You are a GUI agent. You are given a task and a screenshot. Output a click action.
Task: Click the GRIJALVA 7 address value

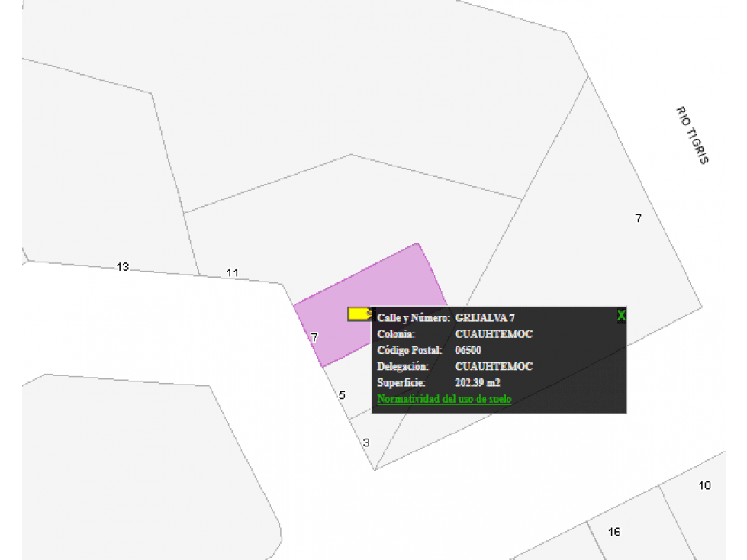(x=485, y=317)
